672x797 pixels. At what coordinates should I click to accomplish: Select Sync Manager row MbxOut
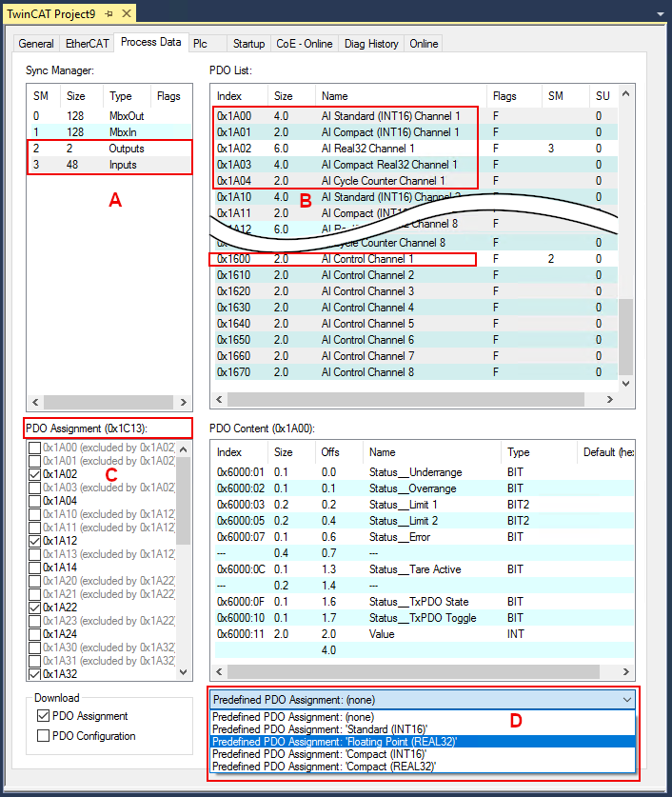pyautogui.click(x=109, y=116)
